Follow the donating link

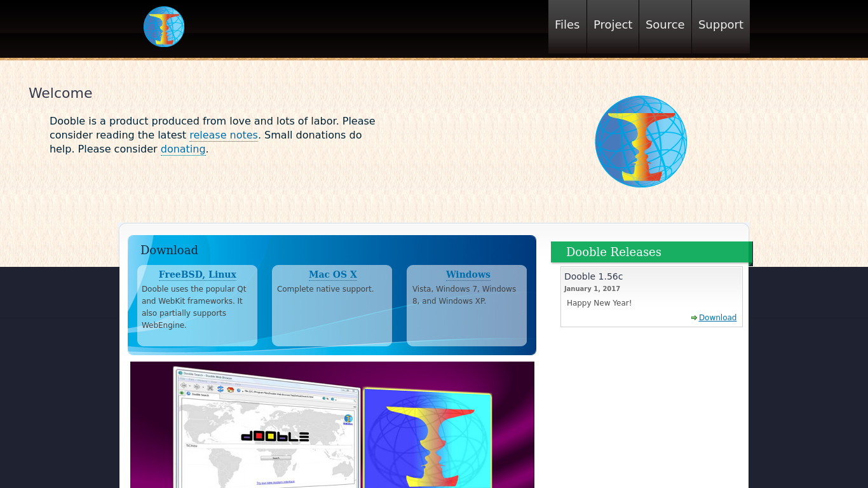183,149
